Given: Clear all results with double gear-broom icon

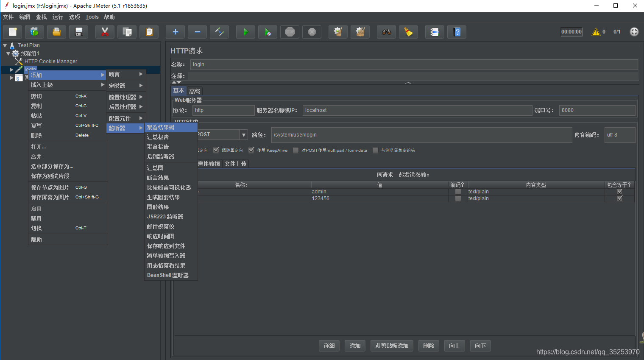Looking at the screenshot, I should tap(360, 32).
